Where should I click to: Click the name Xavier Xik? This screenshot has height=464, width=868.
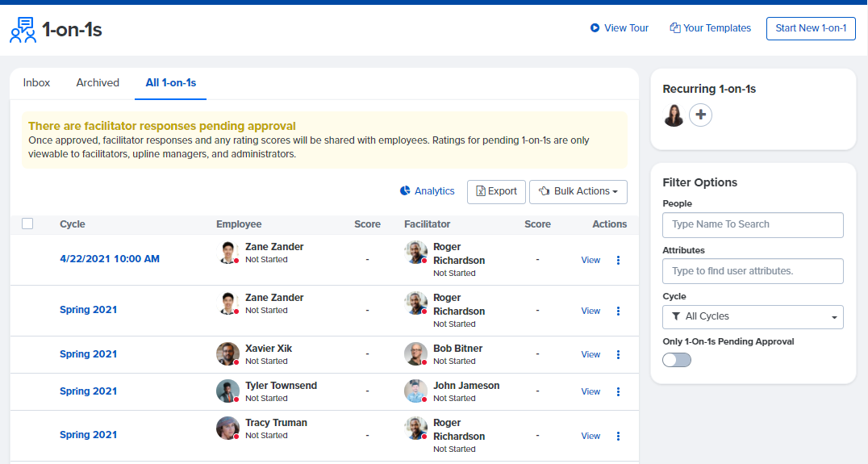pyautogui.click(x=269, y=349)
